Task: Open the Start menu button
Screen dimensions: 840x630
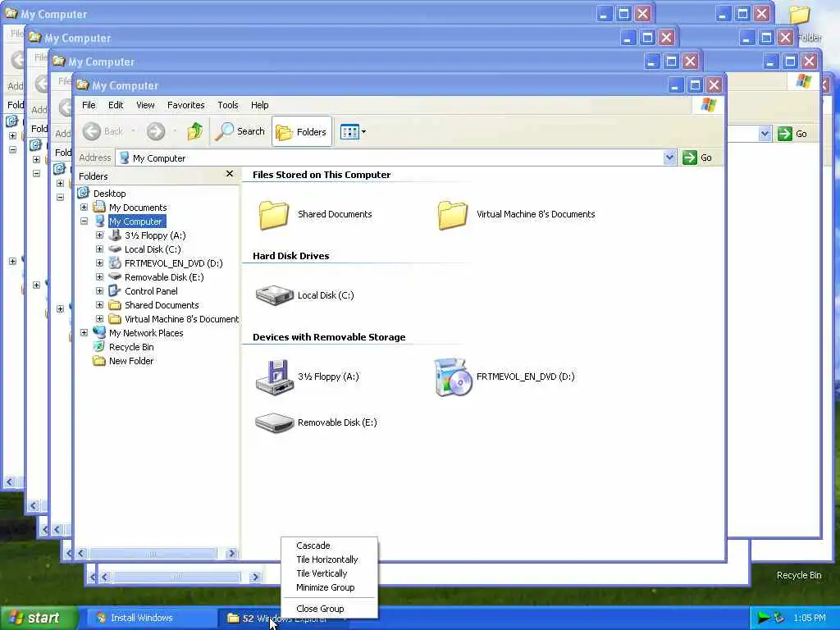Action: tap(39, 618)
